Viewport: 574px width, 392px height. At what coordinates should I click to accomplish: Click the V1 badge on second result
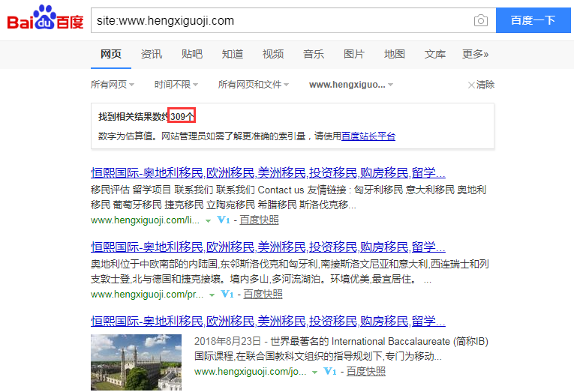tap(227, 295)
